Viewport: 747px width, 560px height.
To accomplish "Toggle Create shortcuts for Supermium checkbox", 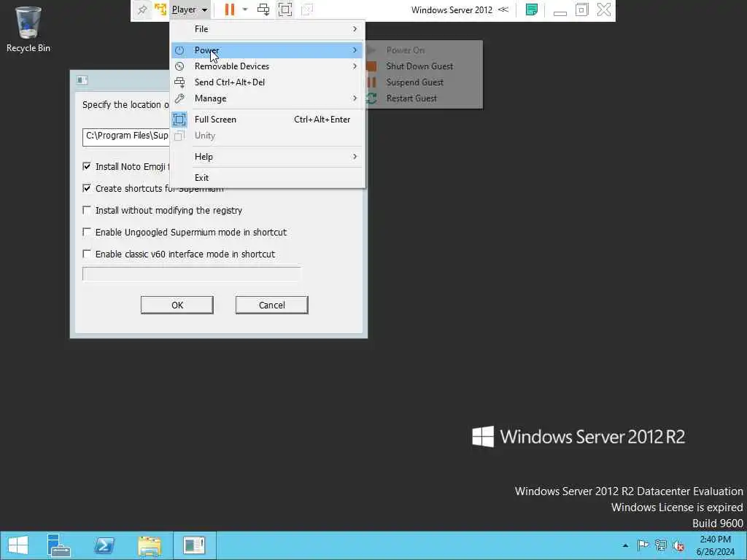I will (87, 188).
